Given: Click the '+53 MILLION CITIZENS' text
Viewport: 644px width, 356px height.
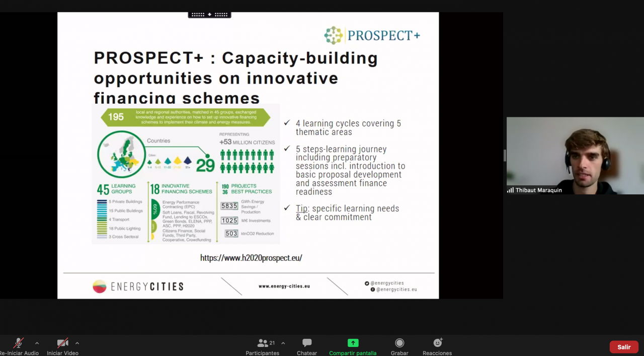Looking at the screenshot, I should point(247,141).
